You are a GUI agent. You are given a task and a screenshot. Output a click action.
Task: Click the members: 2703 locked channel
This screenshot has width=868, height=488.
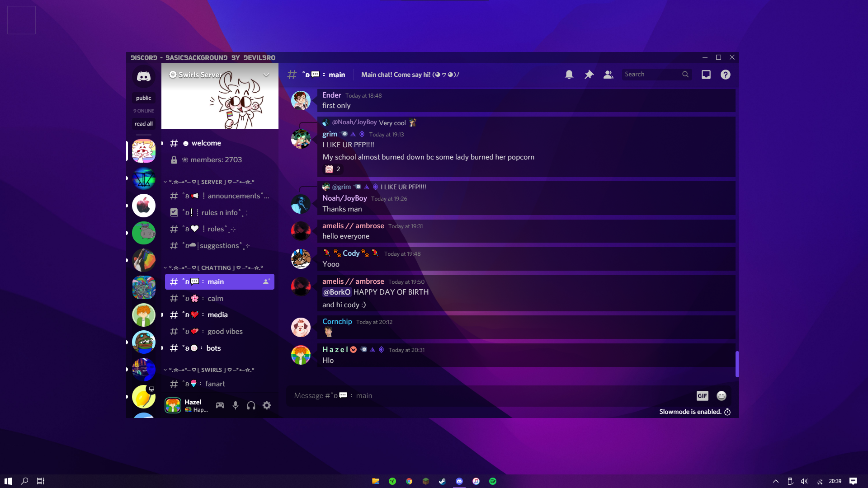220,160
